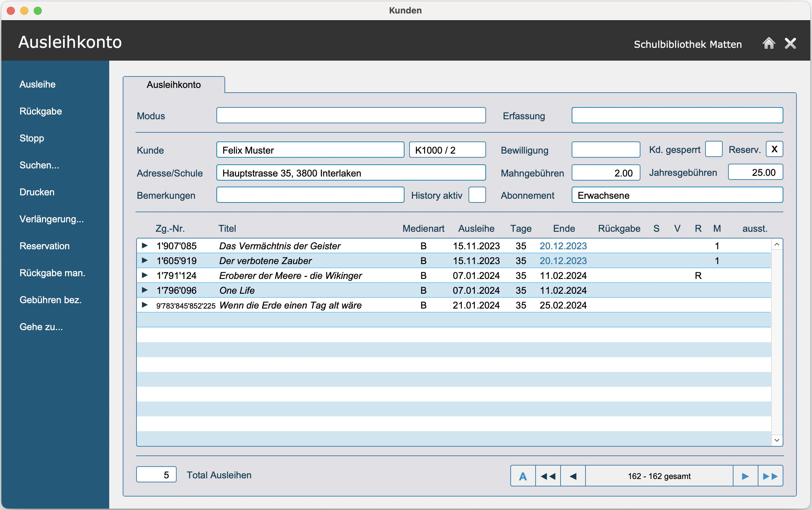Screen dimensions: 812x510
Task: Click into the Modus field
Action: coord(351,115)
